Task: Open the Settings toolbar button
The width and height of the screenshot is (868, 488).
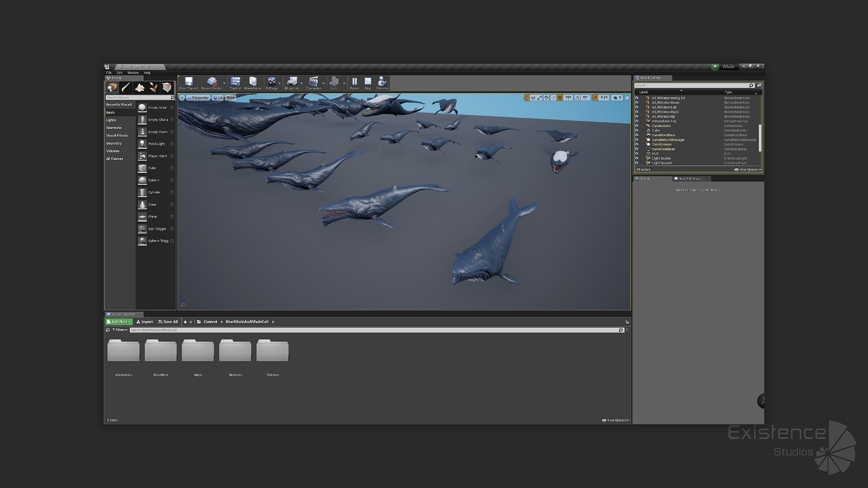Action: pyautogui.click(x=272, y=83)
